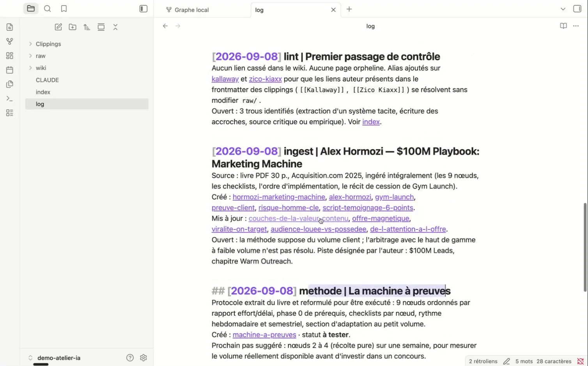Screen dimensions: 588x366
Task: Open the machine-a-preuves link
Action: click(x=264, y=335)
